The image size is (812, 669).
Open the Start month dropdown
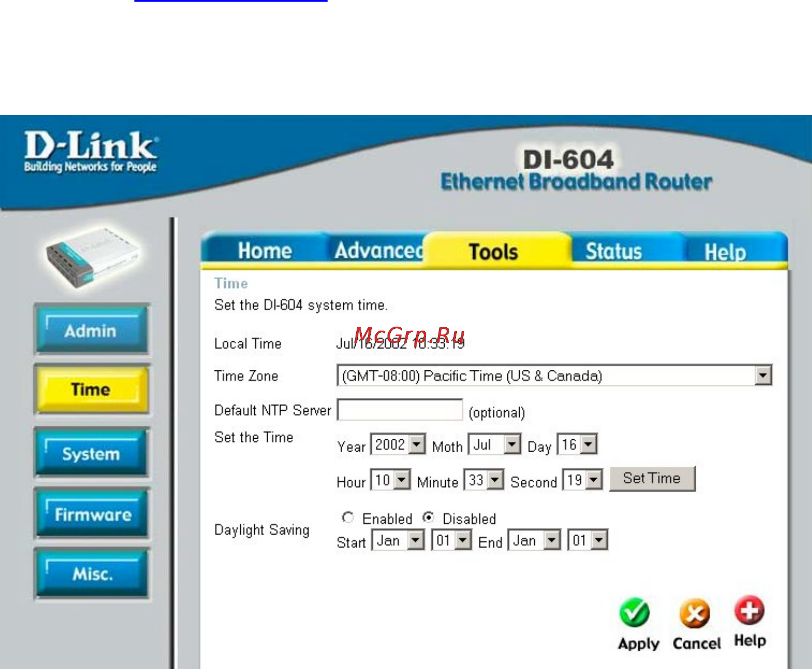pyautogui.click(x=399, y=541)
